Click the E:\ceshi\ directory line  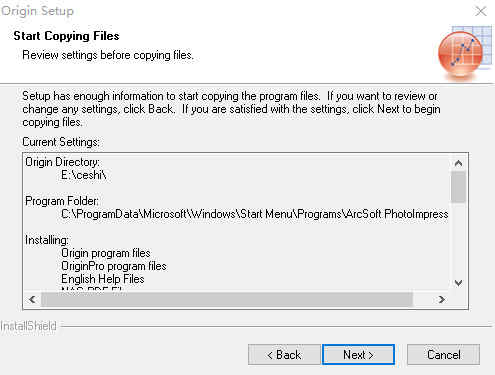click(x=84, y=175)
